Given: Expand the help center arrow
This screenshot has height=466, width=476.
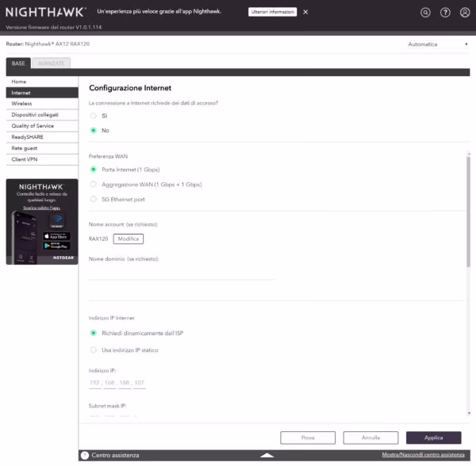Looking at the screenshot, I should pos(267,455).
